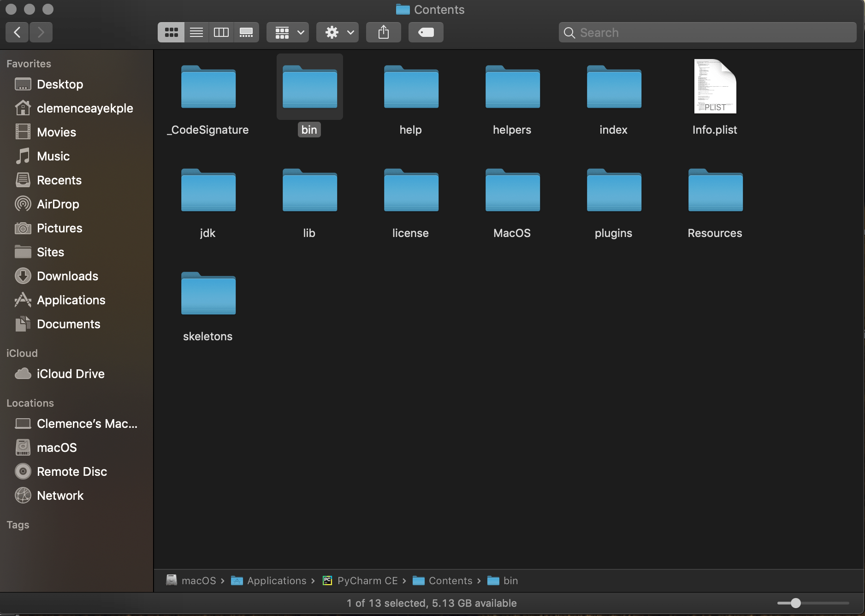Click in the Search field
This screenshot has height=616, width=865.
pyautogui.click(x=707, y=32)
